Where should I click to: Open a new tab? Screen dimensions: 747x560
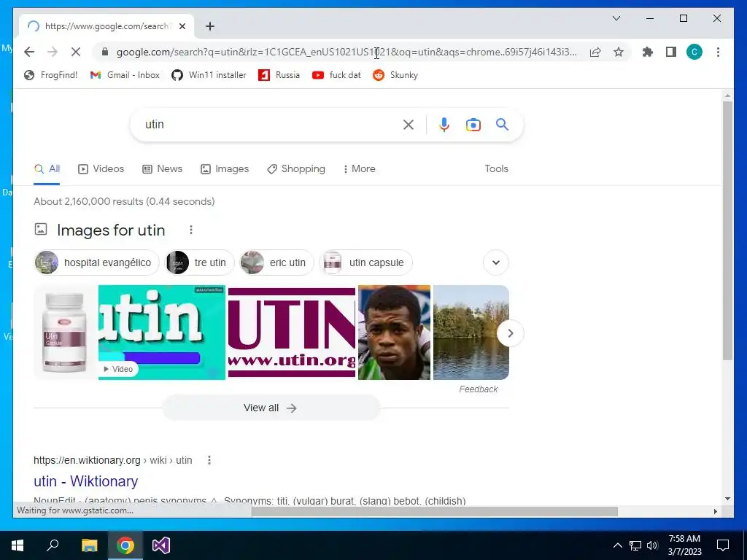pos(210,26)
